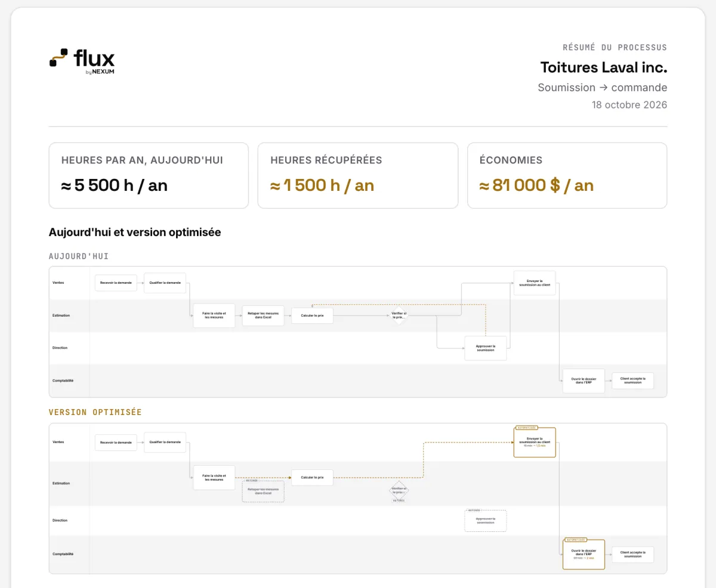Click the flux by Nexum logo
Image resolution: width=716 pixels, height=588 pixels.
point(82,61)
